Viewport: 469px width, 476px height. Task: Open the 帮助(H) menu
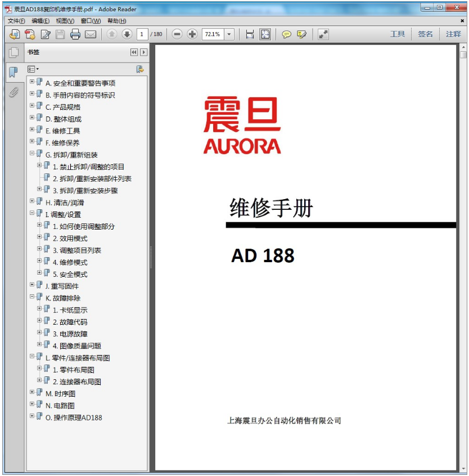(x=117, y=21)
